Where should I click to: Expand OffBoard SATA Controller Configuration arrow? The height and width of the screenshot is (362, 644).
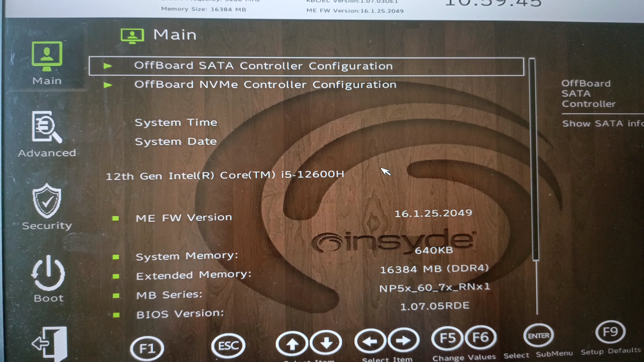(x=107, y=66)
